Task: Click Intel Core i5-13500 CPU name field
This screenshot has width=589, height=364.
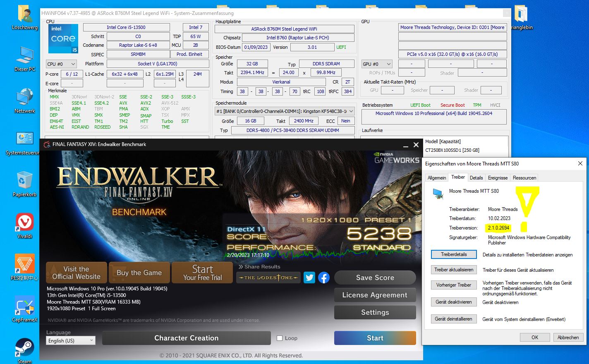Action: click(x=126, y=27)
